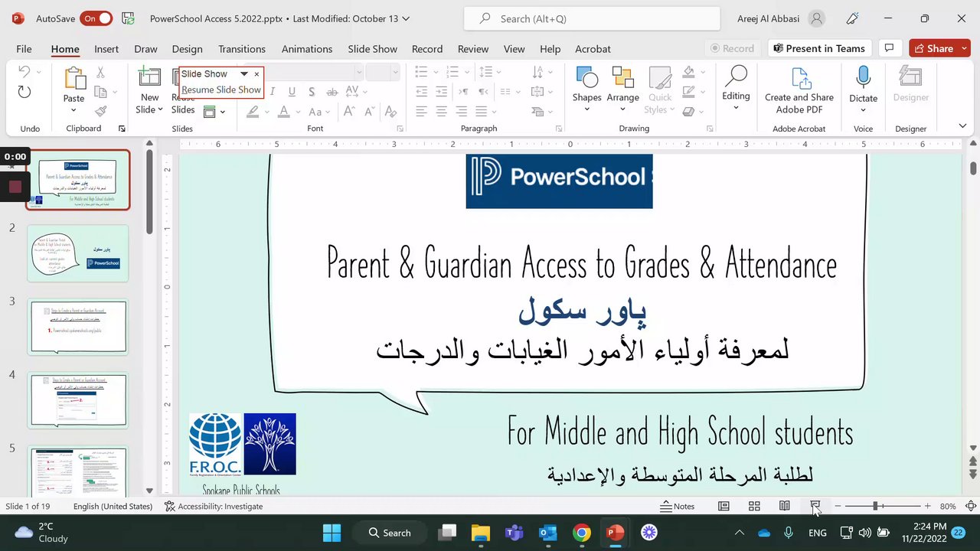Fit slide to current window

point(971,507)
